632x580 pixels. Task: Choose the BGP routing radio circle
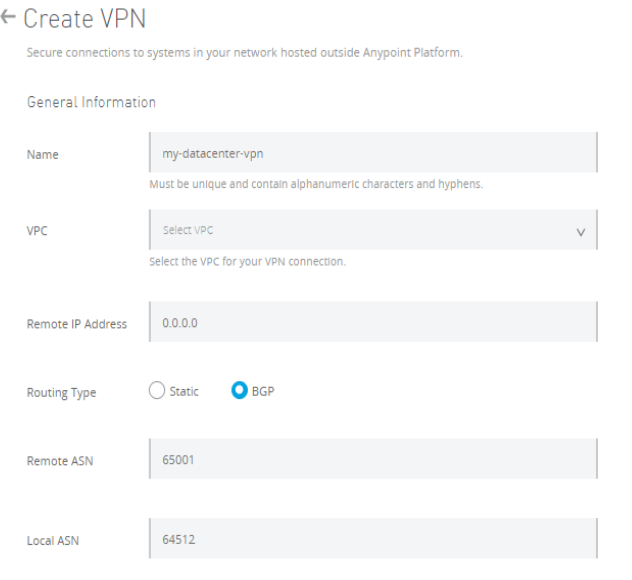coord(241,391)
